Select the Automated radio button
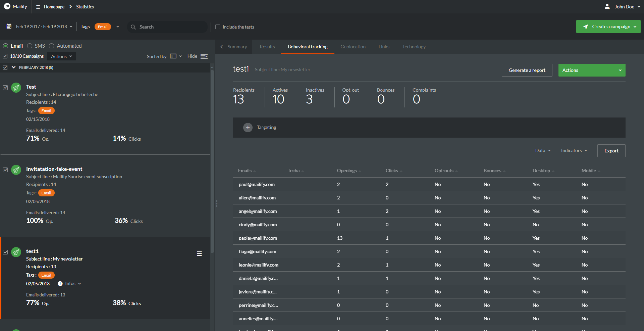Image resolution: width=644 pixels, height=331 pixels. pyautogui.click(x=52, y=46)
